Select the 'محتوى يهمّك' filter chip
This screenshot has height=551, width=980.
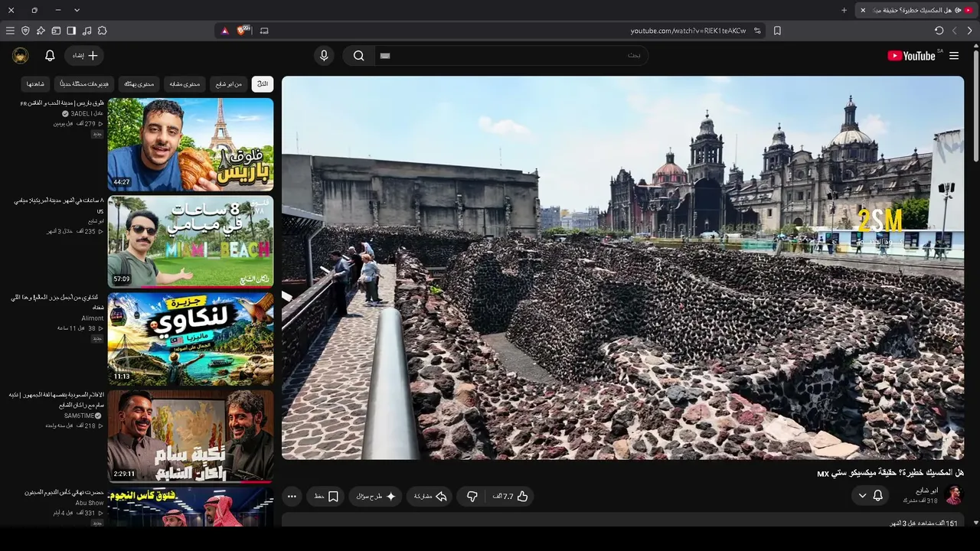[x=139, y=83]
